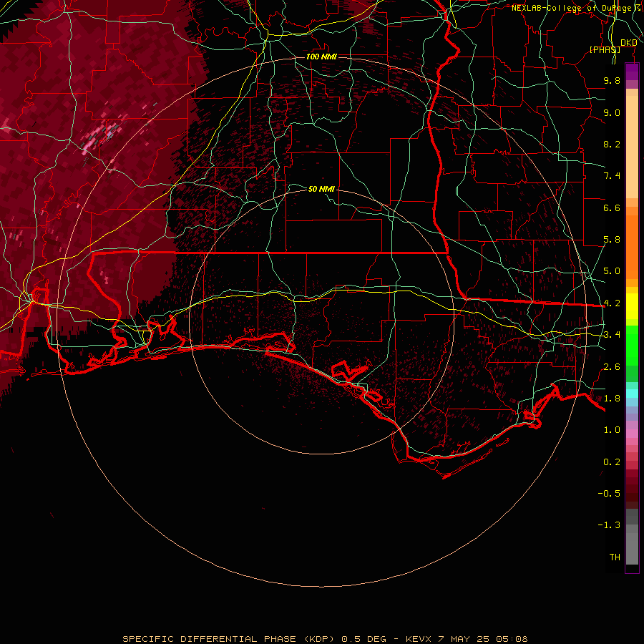The width and height of the screenshot is (644, 644).
Task: Click the 5.8 value on the color scale
Action: (x=612, y=240)
